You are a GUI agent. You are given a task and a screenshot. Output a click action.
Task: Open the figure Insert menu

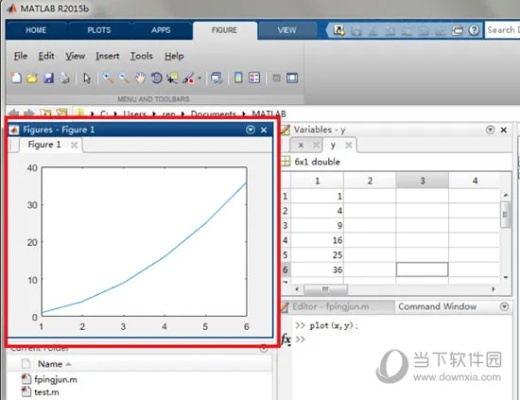point(107,56)
